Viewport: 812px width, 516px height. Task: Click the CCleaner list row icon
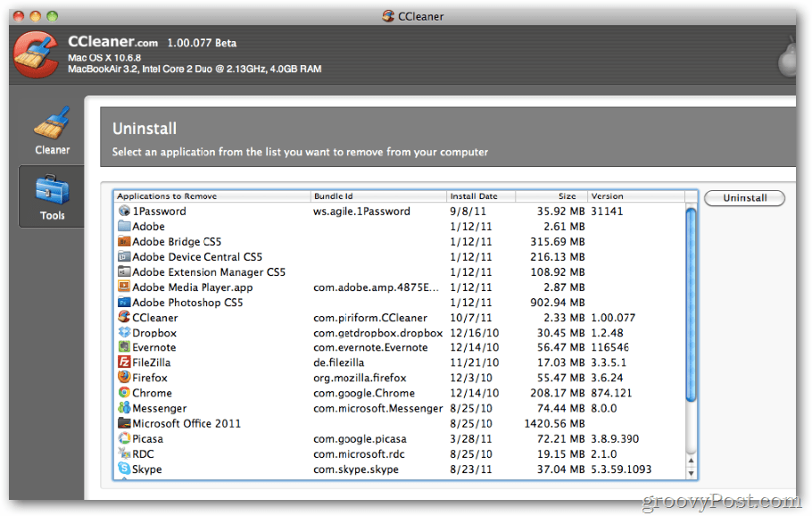(124, 317)
